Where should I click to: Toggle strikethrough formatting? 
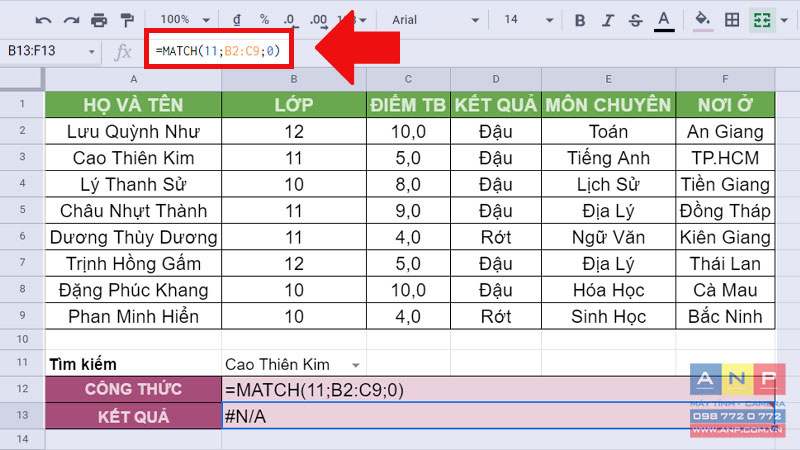tap(635, 20)
